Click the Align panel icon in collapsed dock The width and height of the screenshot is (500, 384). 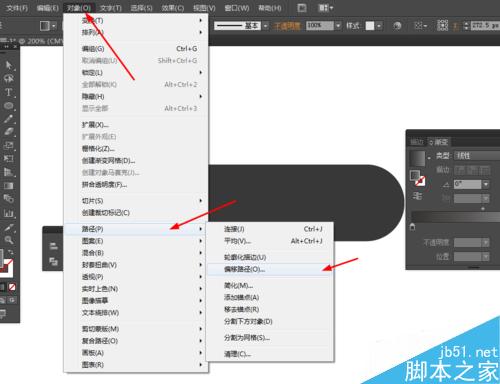[x=53, y=246]
